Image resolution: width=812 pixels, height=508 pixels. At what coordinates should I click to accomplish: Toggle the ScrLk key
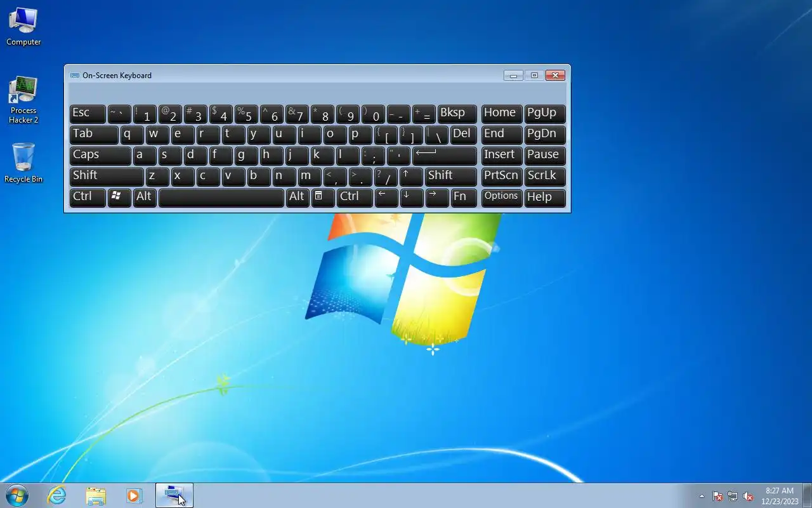click(x=545, y=177)
